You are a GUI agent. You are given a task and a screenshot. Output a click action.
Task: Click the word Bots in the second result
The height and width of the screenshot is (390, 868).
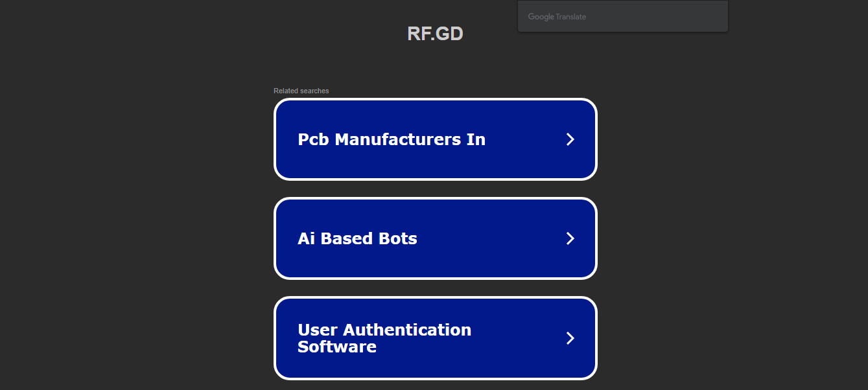coord(399,238)
